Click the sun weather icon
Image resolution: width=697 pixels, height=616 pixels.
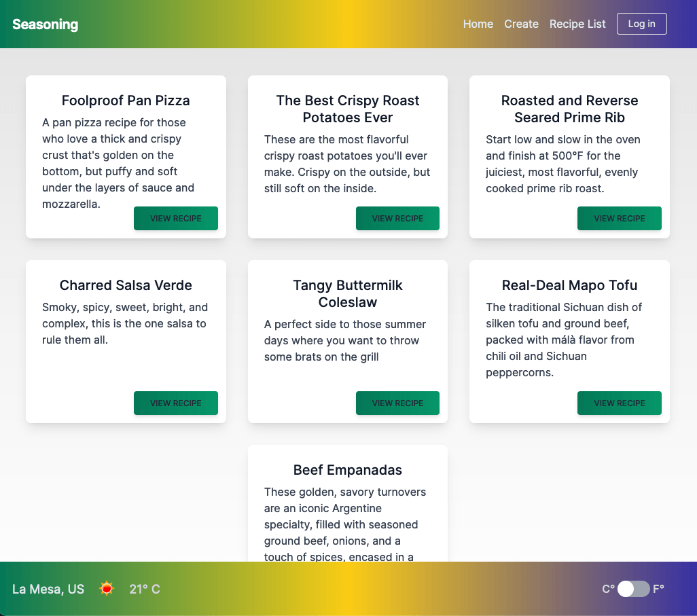[x=107, y=589]
